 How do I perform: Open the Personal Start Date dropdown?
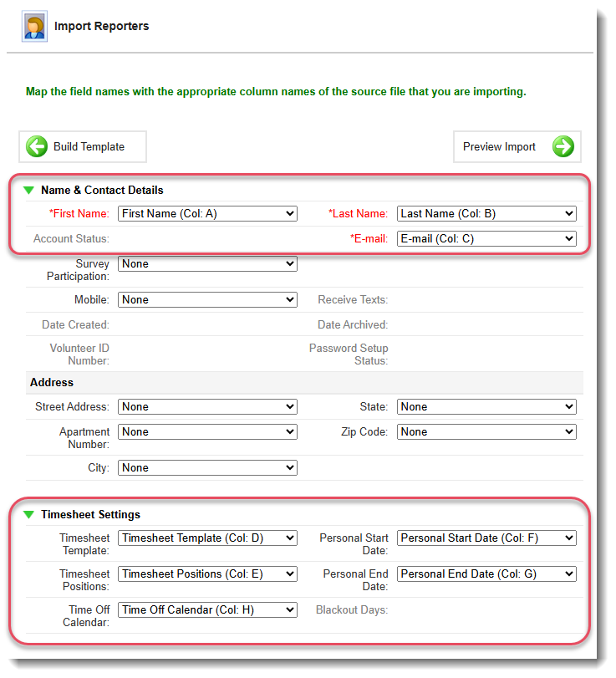pos(486,538)
